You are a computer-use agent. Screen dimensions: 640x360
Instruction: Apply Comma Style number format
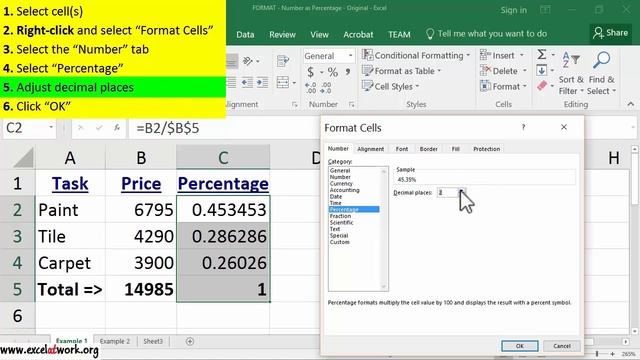348,72
